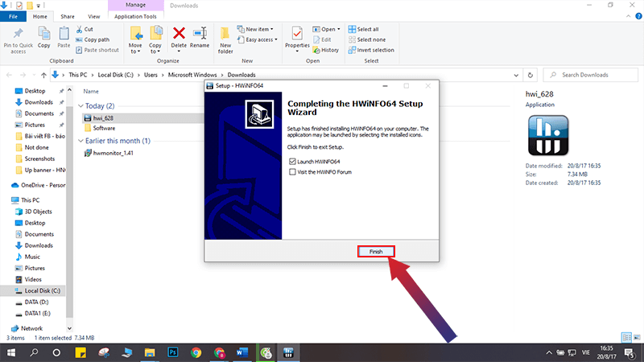
Task: Open Application Tools tab
Action: tap(135, 16)
